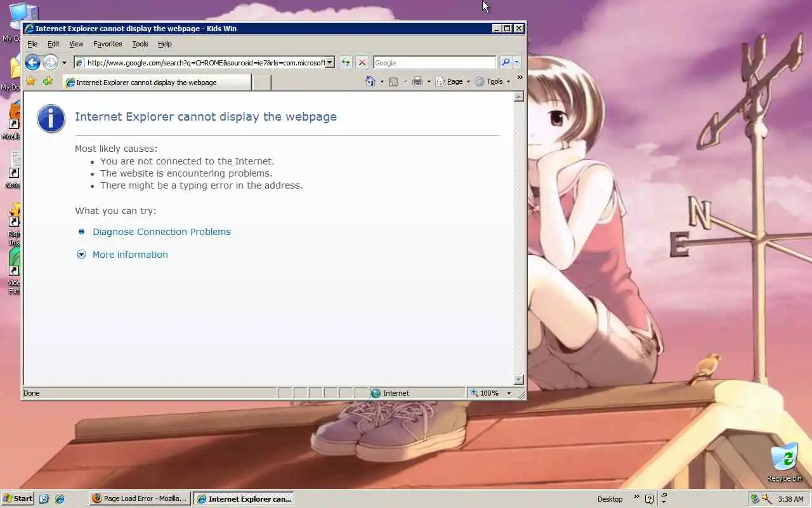Click the 'More information' link
The width and height of the screenshot is (812, 508).
[130, 255]
